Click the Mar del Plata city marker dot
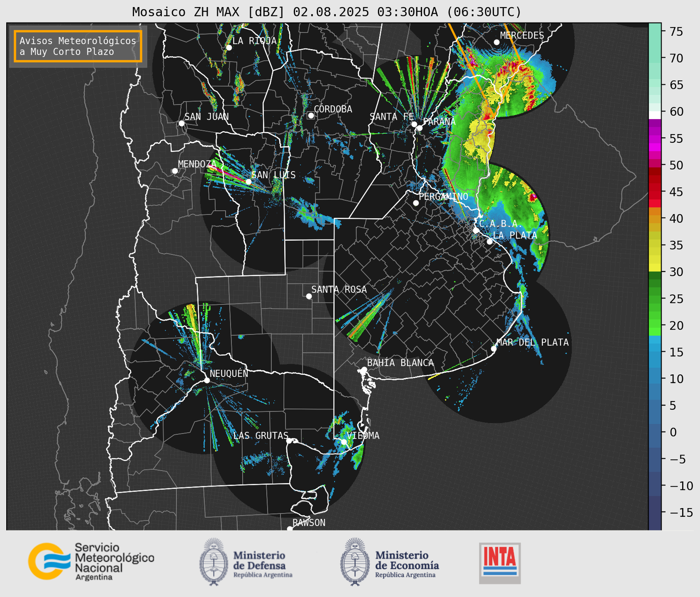Screen dimensions: 700x597 [x=494, y=349]
